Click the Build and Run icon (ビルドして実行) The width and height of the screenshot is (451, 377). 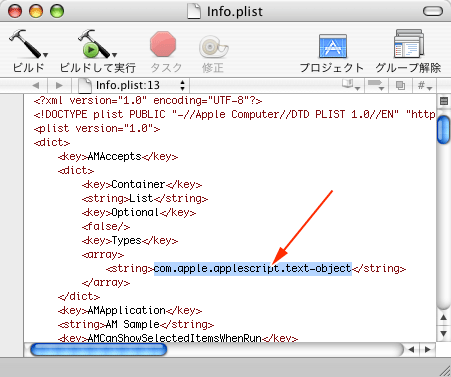pos(94,44)
